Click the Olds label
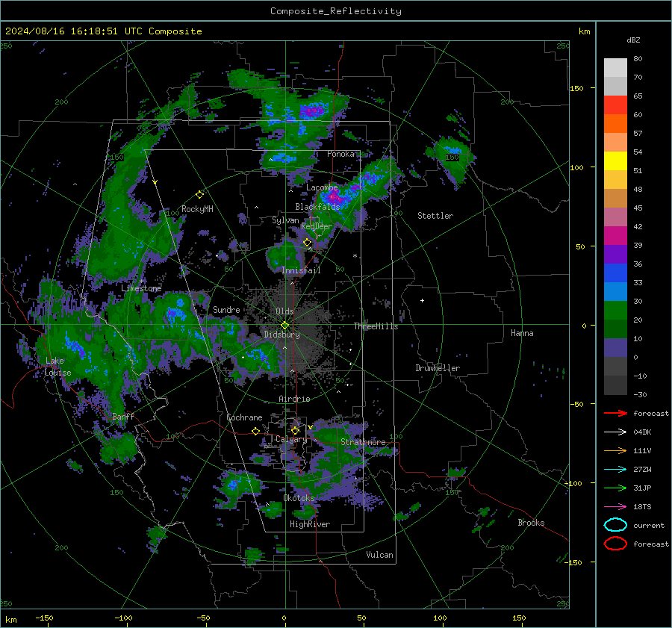The height and width of the screenshot is (628, 672). 284,311
